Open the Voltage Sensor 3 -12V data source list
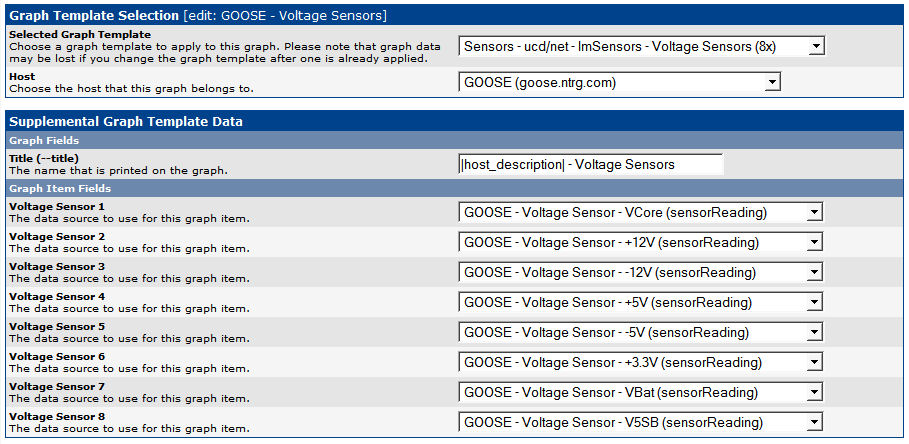The width and height of the screenshot is (909, 444). (x=641, y=272)
